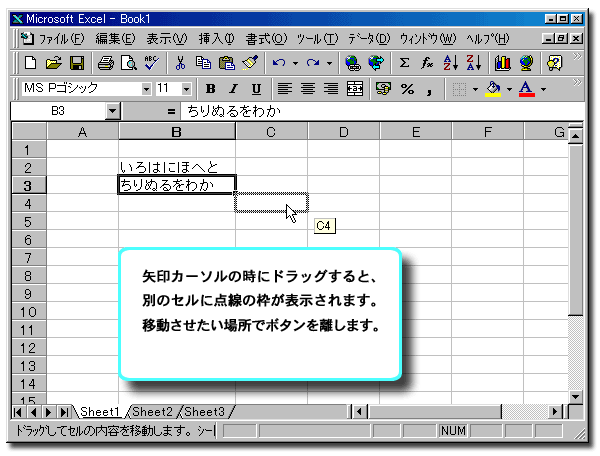Screen dimensions: 600x456
Task: Save the workbook with the floppy disk icon
Action: (77, 63)
